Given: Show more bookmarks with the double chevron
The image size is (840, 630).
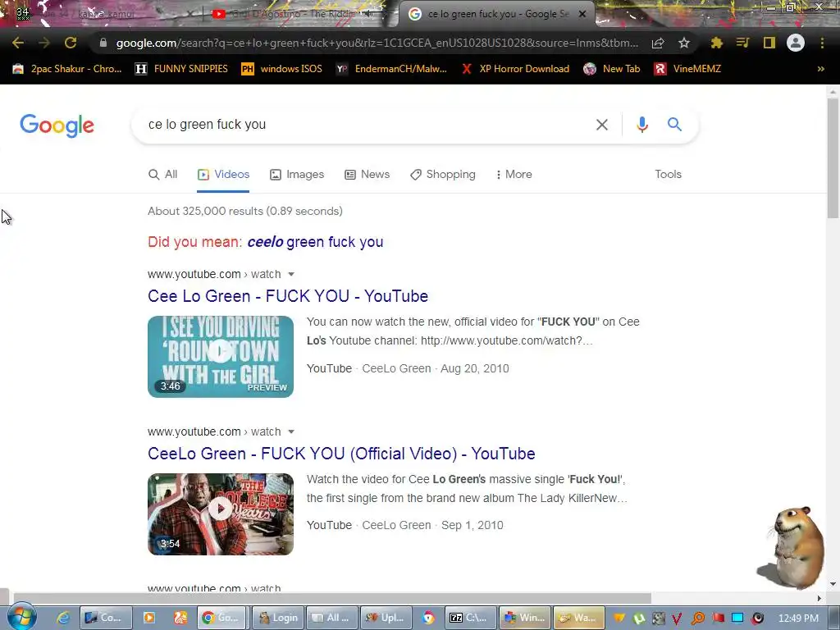Looking at the screenshot, I should 820,69.
